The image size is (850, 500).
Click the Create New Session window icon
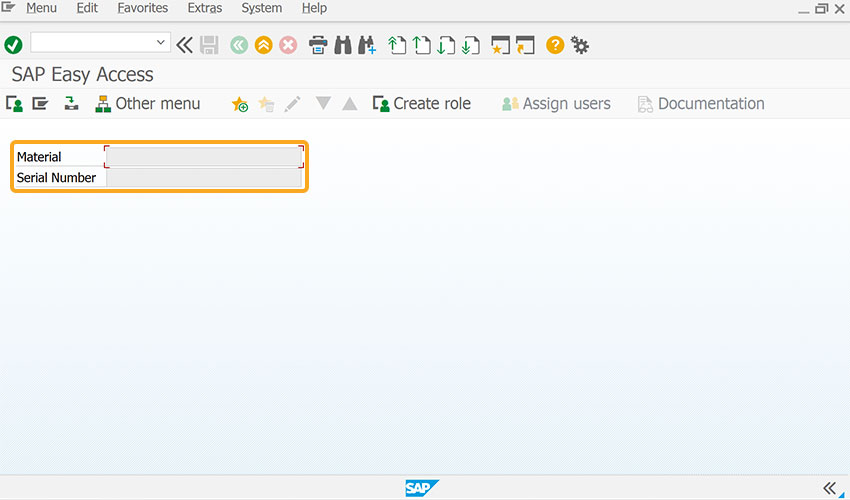[x=500, y=45]
